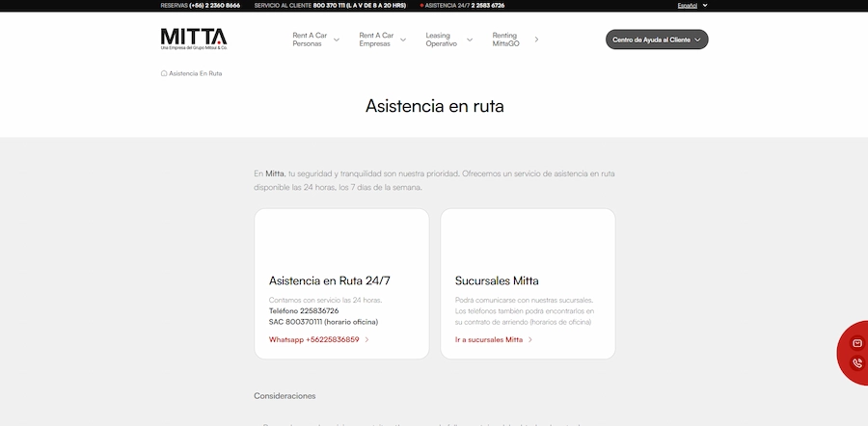Image resolution: width=868 pixels, height=426 pixels.
Task: Expand the chevron next to Leasing Operativo
Action: tap(470, 40)
